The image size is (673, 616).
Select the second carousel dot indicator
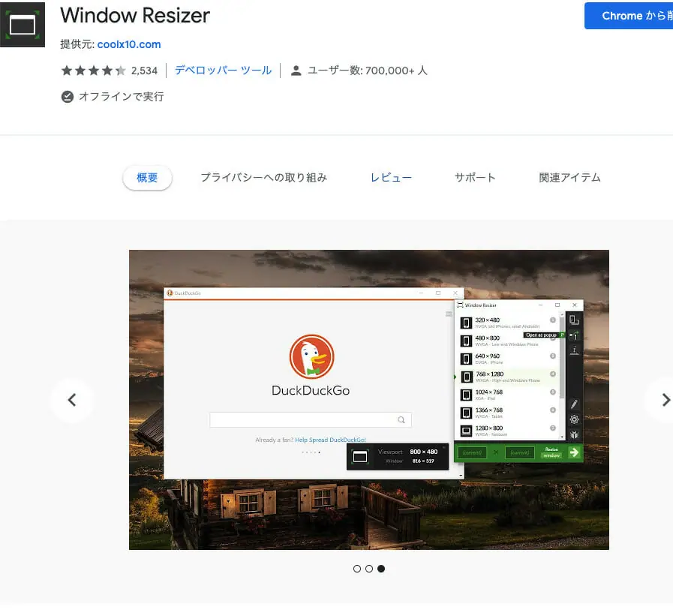click(x=369, y=569)
